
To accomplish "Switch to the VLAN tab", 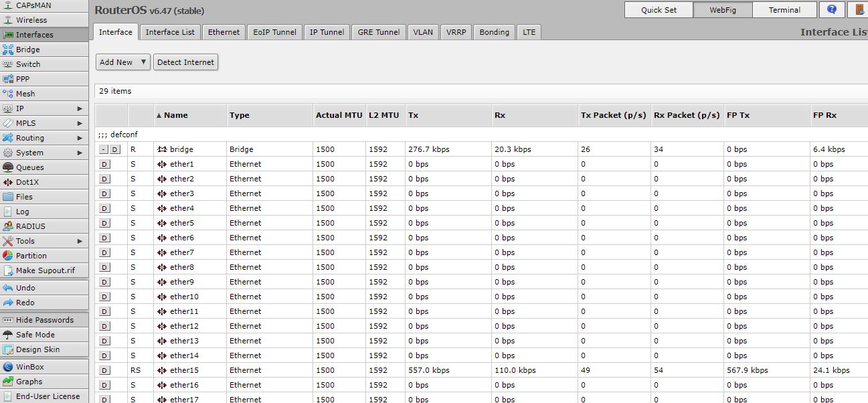I will pyautogui.click(x=423, y=32).
